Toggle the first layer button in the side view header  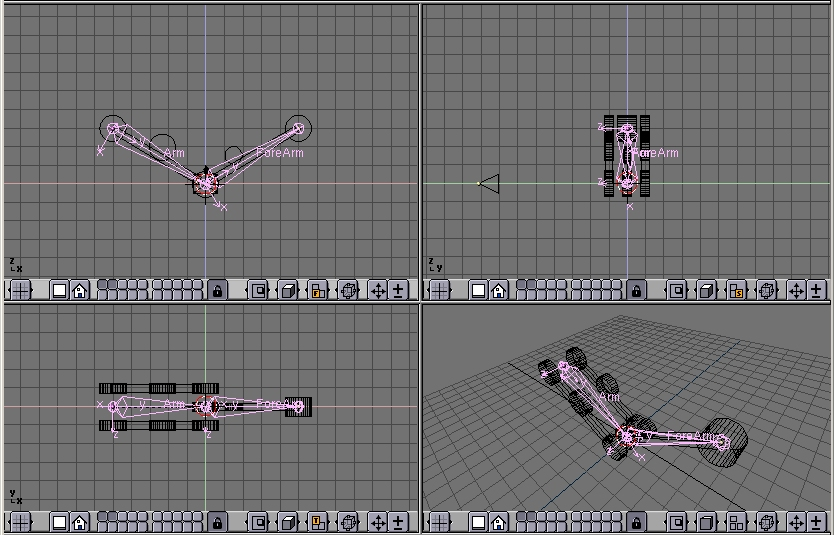tap(520, 286)
